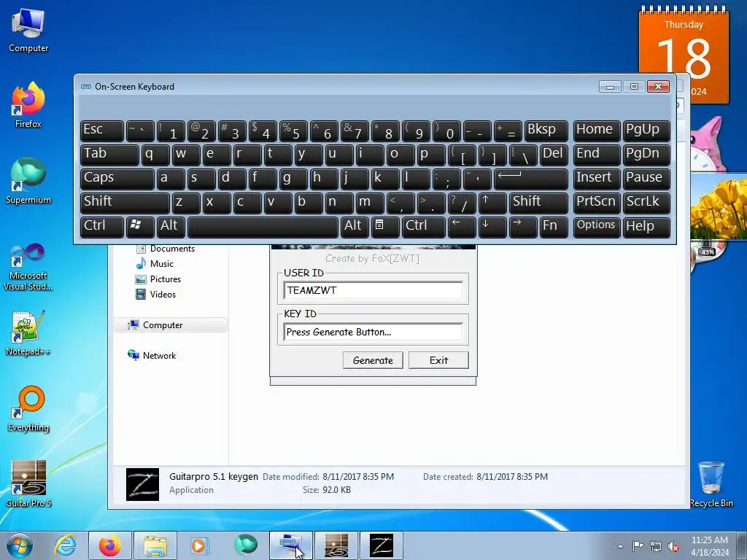Select the On-Screen Keyboard taskbar button
Viewport: 747px width, 560px height.
coord(290,545)
